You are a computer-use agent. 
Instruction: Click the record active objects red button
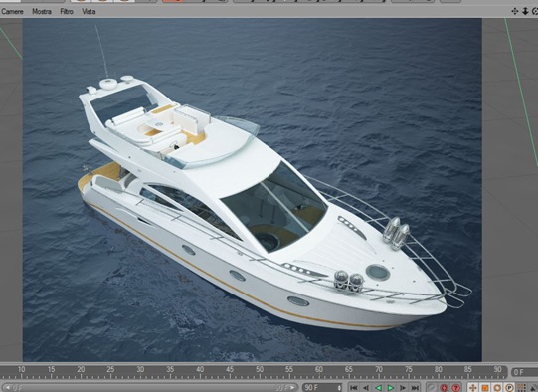[x=444, y=388]
